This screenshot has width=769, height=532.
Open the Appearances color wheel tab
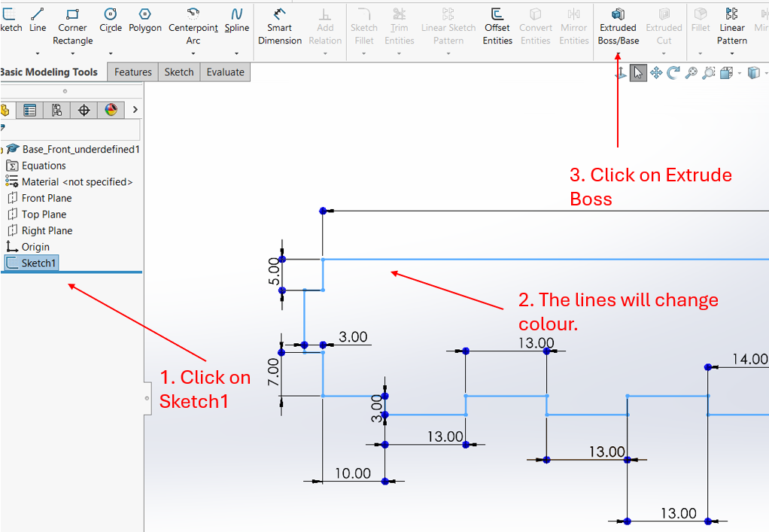coord(111,110)
